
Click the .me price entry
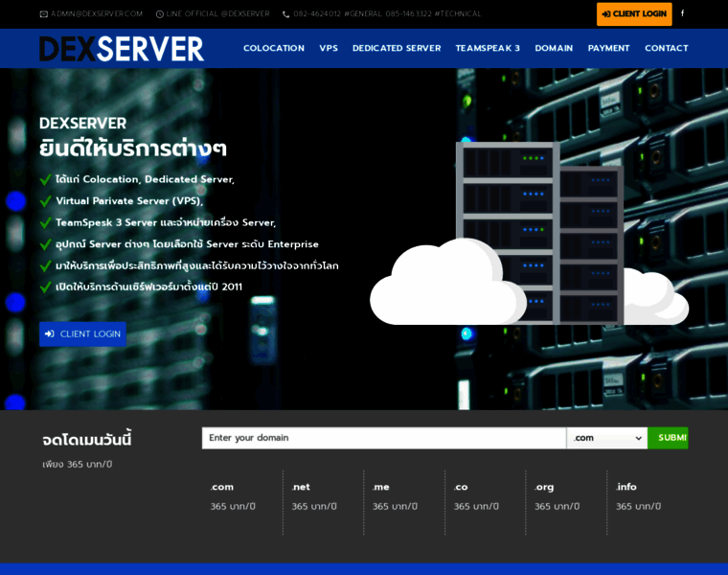(x=395, y=496)
